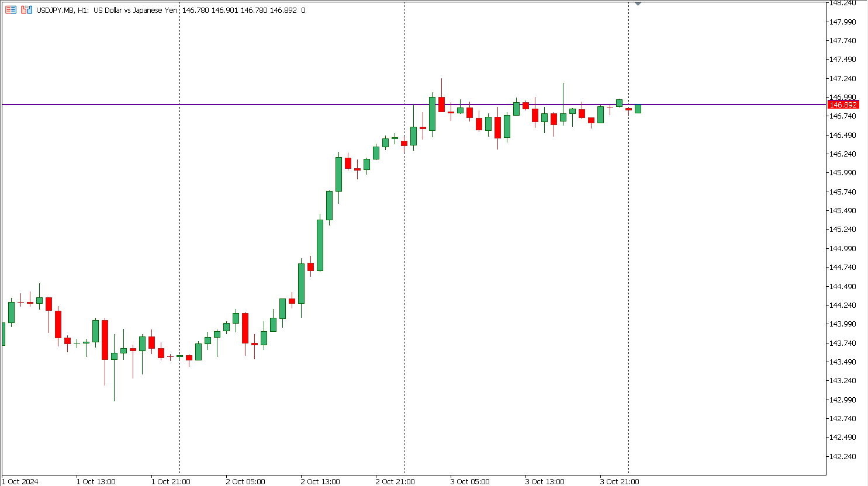Click the 145.740 price scale label
Viewport: 868px width, 486px height.
(x=842, y=192)
